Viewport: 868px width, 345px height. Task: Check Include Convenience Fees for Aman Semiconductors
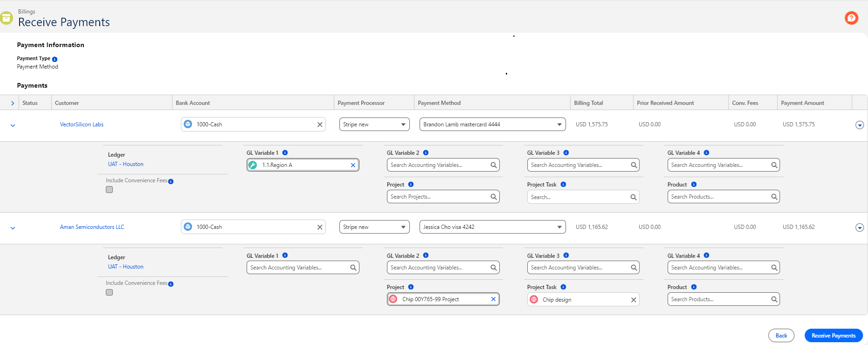[109, 292]
